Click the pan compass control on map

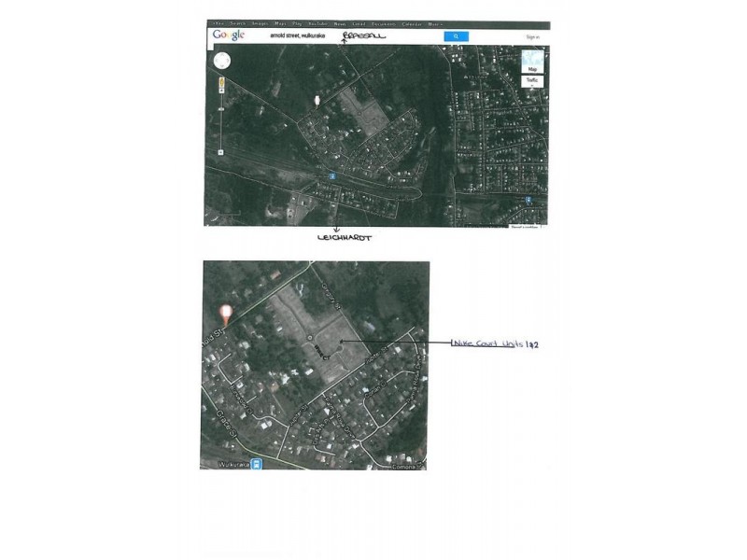pyautogui.click(x=222, y=62)
